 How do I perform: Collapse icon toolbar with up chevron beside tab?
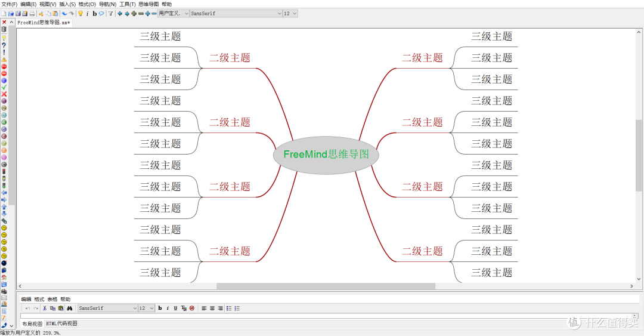[x=11, y=22]
